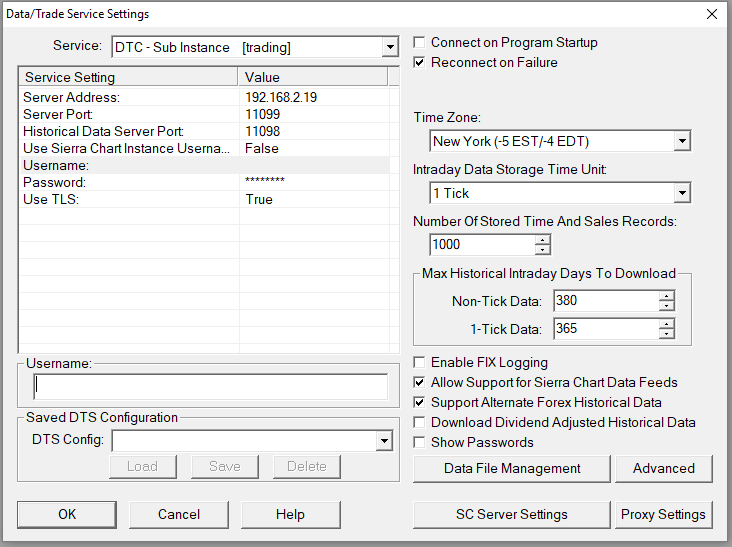Select the Server Port row
732x547 pixels.
coord(204,114)
